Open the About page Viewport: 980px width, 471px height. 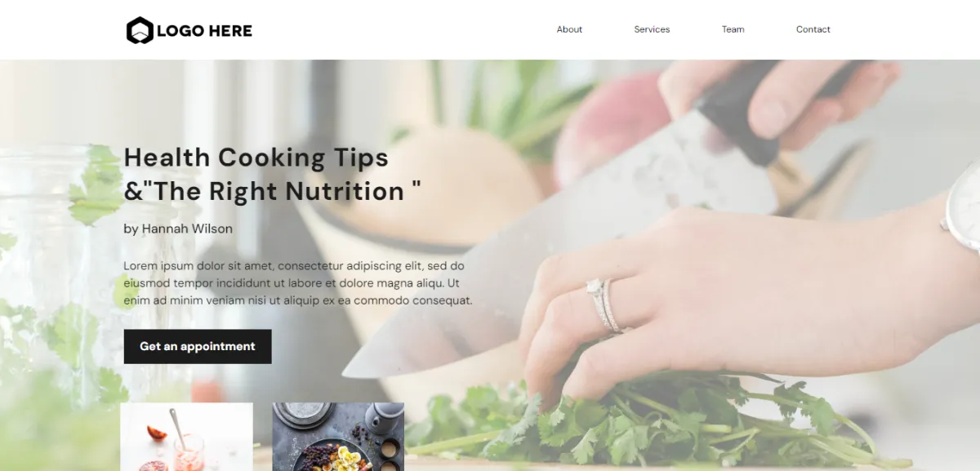point(569,29)
